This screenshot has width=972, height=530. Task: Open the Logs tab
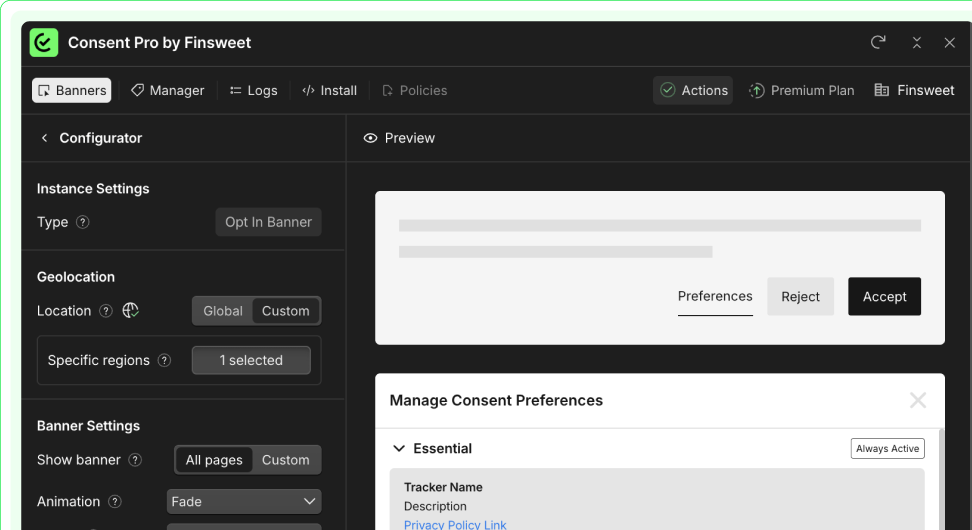tap(254, 90)
